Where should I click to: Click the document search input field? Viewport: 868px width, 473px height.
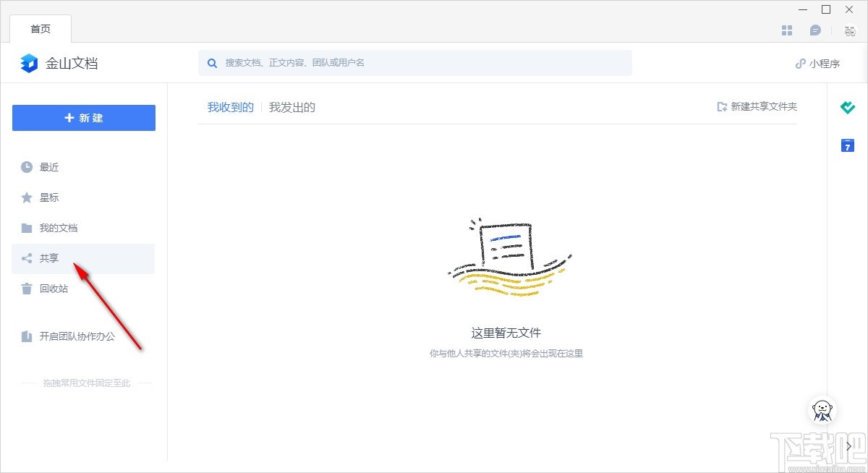415,63
